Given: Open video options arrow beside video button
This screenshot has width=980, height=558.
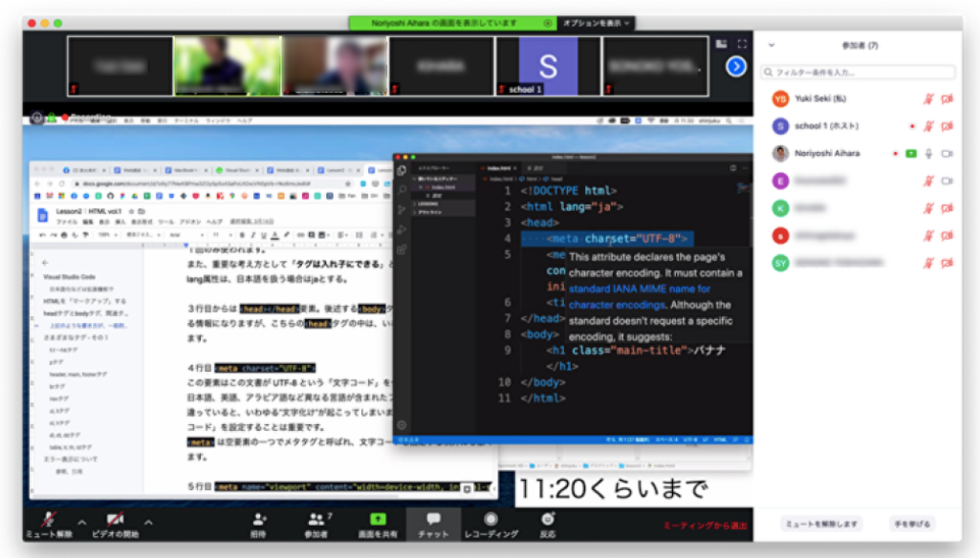Looking at the screenshot, I should [x=149, y=522].
